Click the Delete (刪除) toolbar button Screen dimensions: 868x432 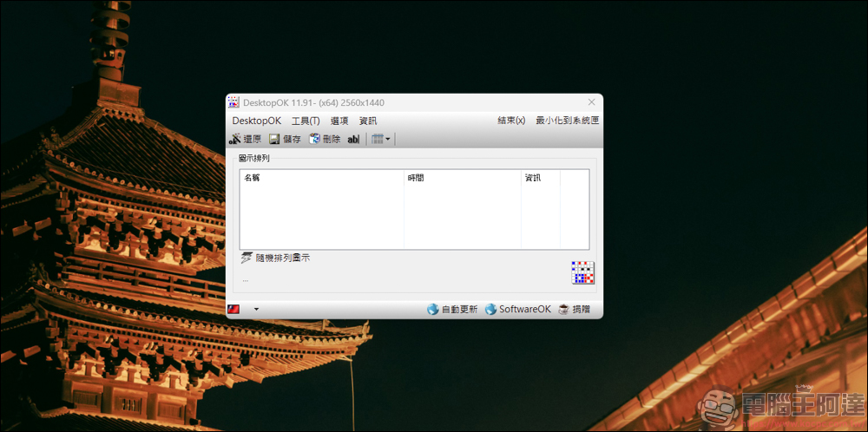pyautogui.click(x=325, y=139)
